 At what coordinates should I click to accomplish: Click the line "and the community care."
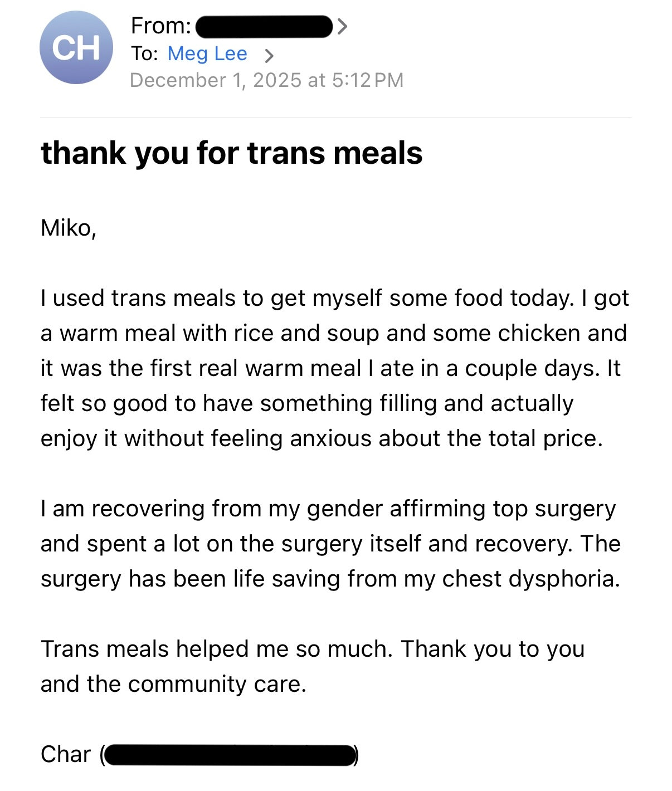pyautogui.click(x=173, y=684)
